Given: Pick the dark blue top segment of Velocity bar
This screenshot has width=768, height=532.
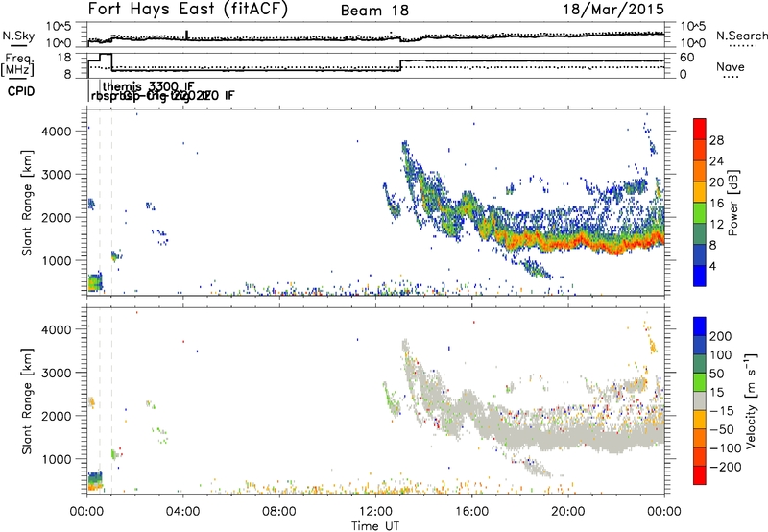Looking at the screenshot, I should [700, 326].
